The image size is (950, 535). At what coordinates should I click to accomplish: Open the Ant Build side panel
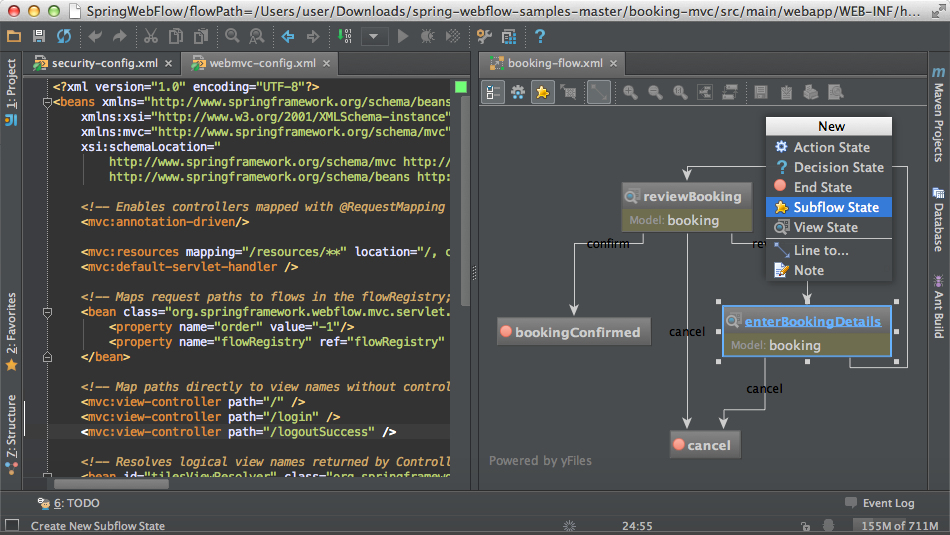click(x=938, y=307)
